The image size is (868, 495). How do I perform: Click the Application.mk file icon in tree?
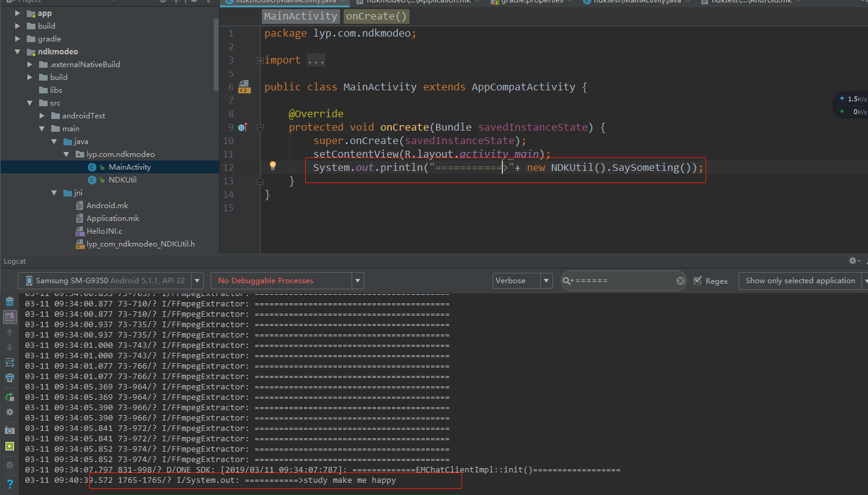(80, 218)
